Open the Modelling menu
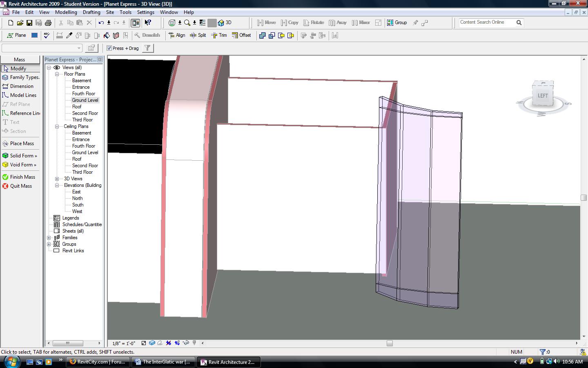 (66, 12)
